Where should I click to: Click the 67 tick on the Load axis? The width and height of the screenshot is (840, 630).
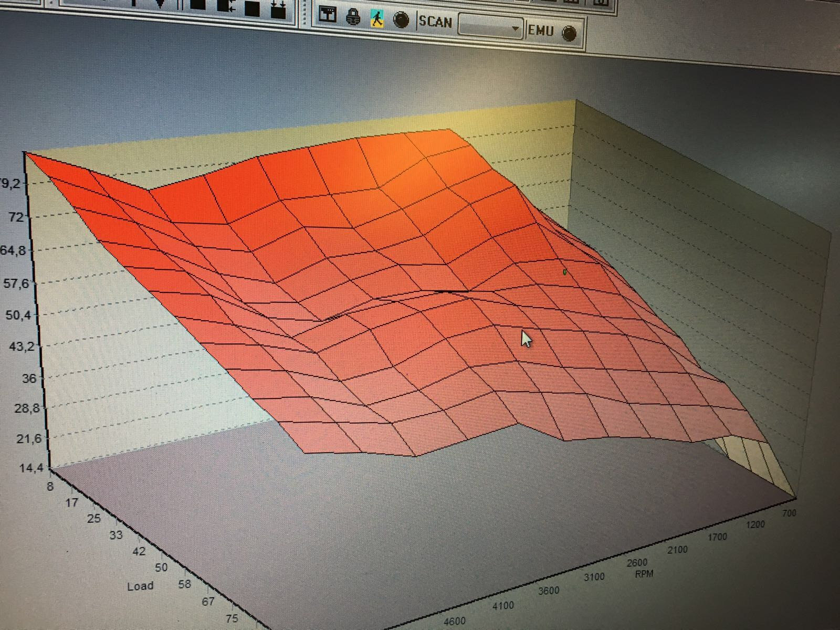tap(208, 601)
